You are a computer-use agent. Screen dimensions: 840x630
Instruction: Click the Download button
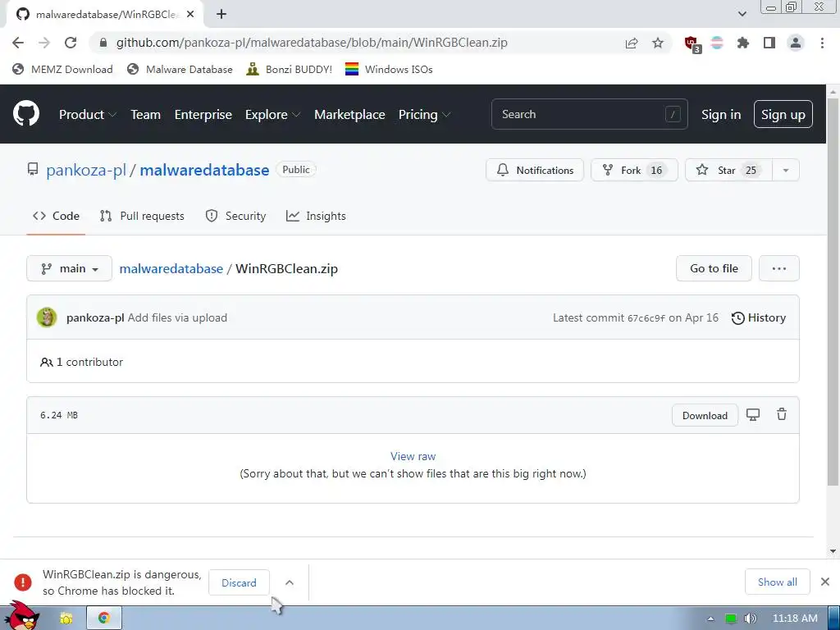[x=705, y=415]
